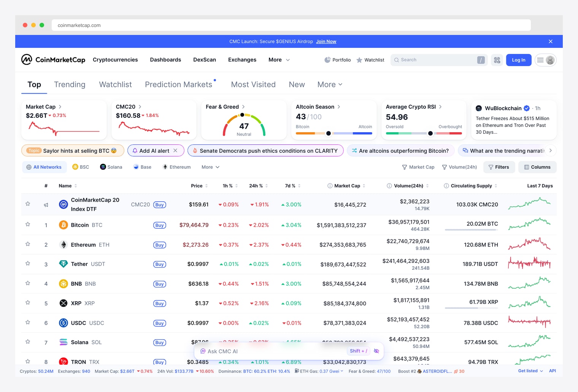
Task: Expand the ETH Gas dropdown
Action: click(x=342, y=371)
